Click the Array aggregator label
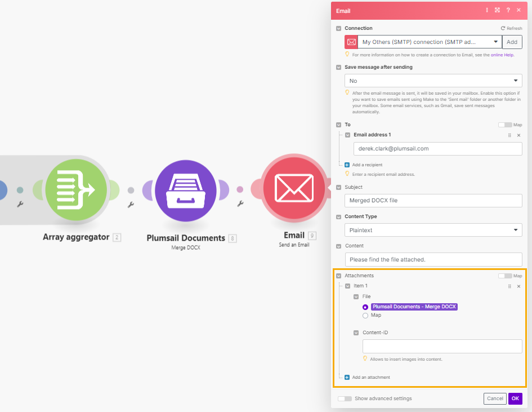The height and width of the screenshot is (412, 532). coord(76,237)
